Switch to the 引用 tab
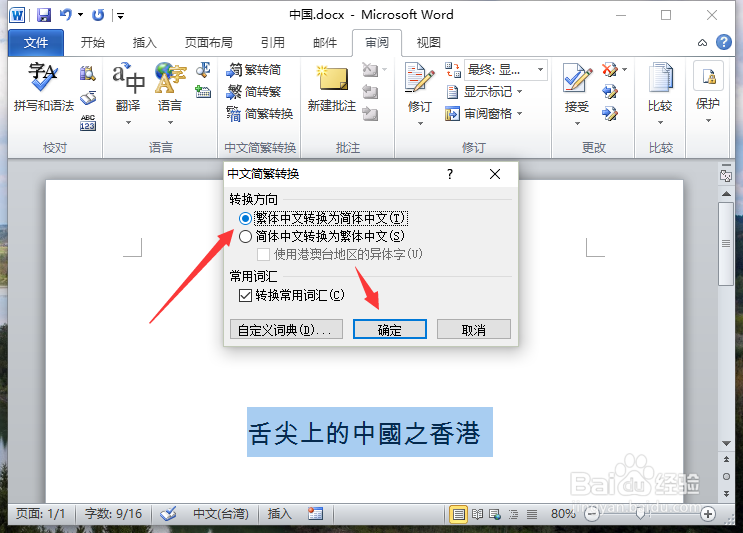The height and width of the screenshot is (533, 743). pos(273,43)
